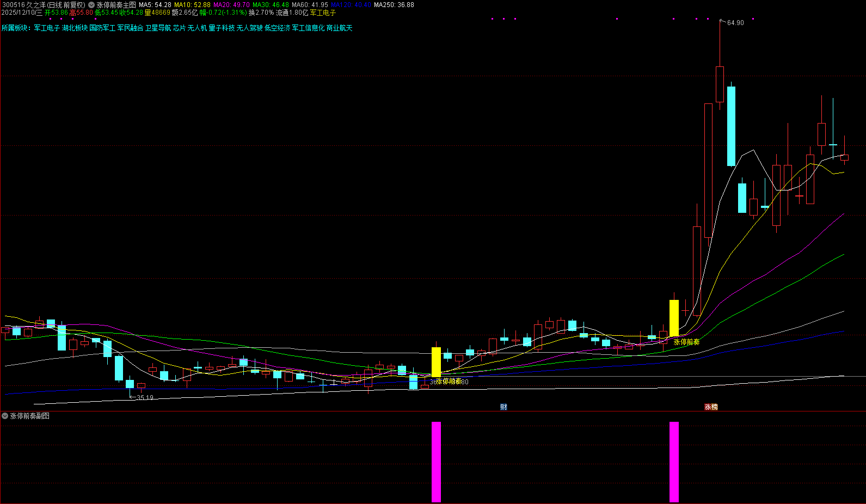The width and height of the screenshot is (866, 504).
Task: Open the 商业航天 sector link
Action: tap(339, 28)
